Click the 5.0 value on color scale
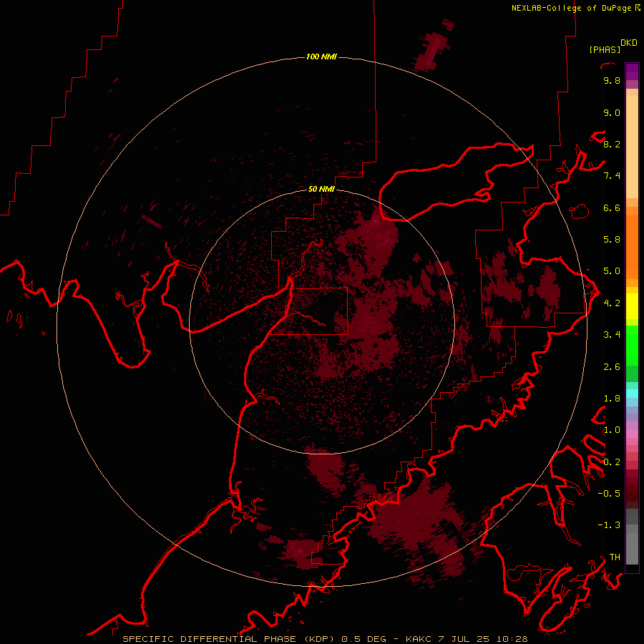Image resolution: width=644 pixels, height=644 pixels. tap(612, 271)
